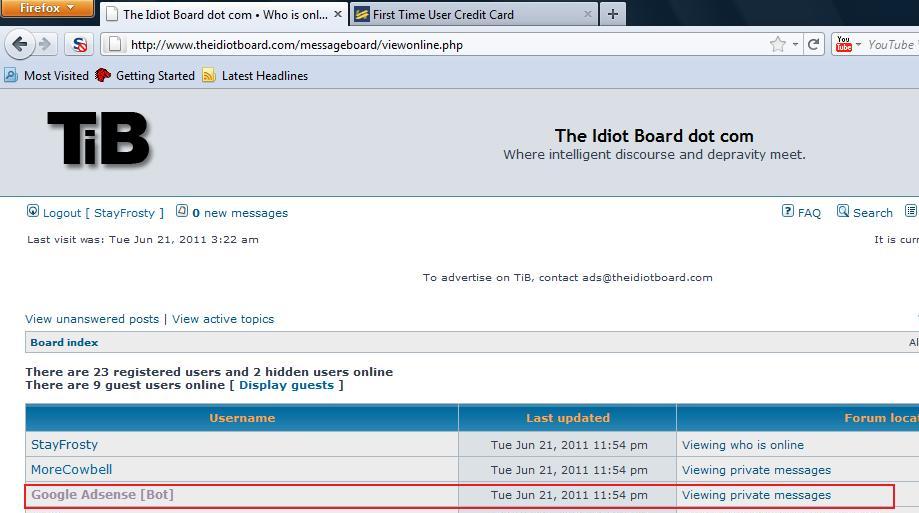The width and height of the screenshot is (919, 513).
Task: Open the URL history dropdown arrow
Action: 795,45
